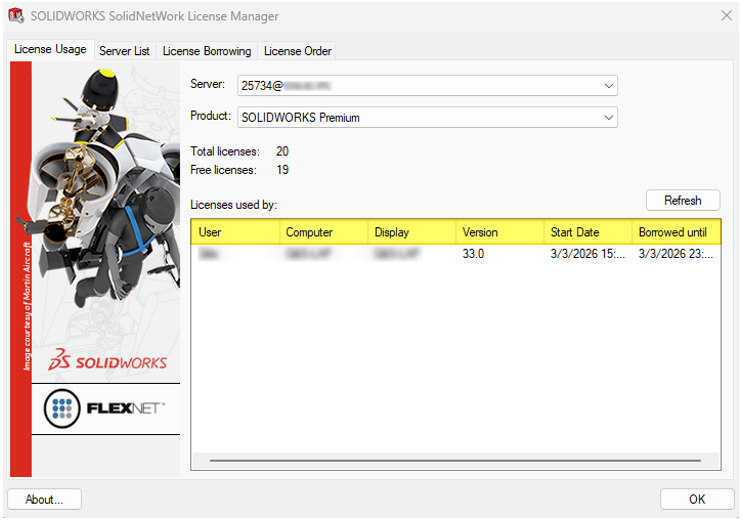
Task: Click the Start Date column header
Action: pyautogui.click(x=587, y=232)
